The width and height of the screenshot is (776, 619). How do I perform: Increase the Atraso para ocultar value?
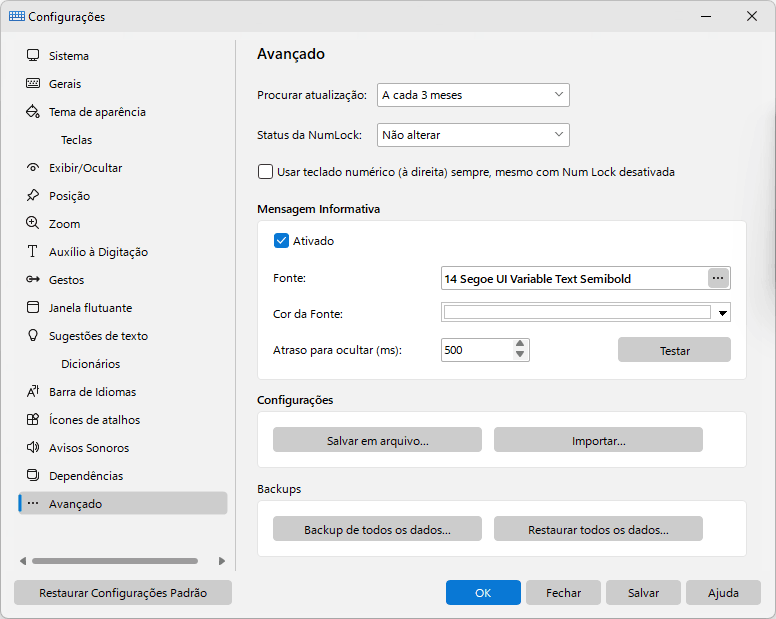520,344
